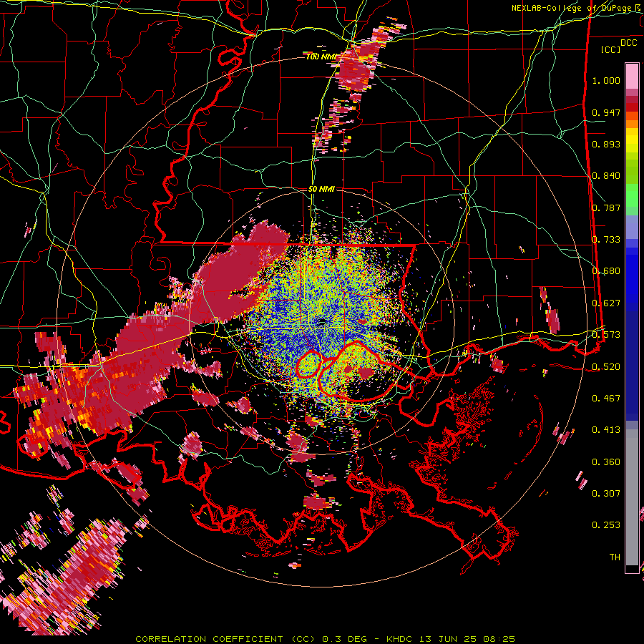Pick the yellow color bar segment near 0.893
The height and width of the screenshot is (644, 644).
tap(632, 141)
